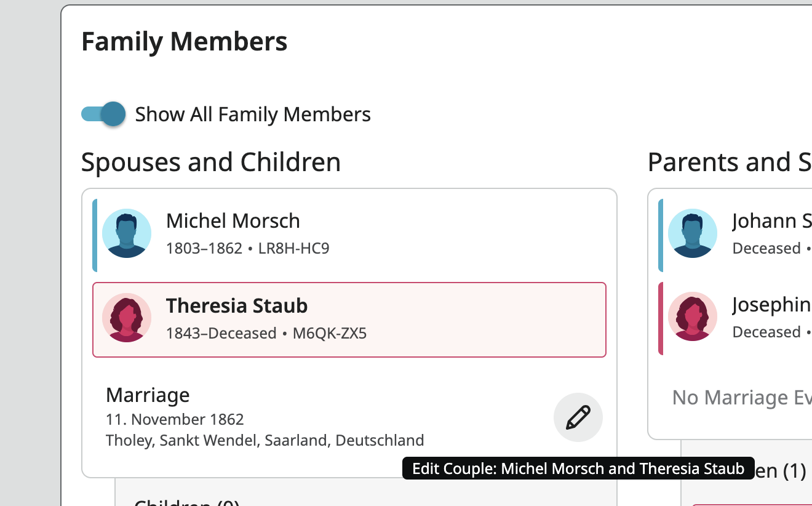Click the ID LR8H-HC9
Viewport: 812px width, 506px height.
(x=293, y=249)
